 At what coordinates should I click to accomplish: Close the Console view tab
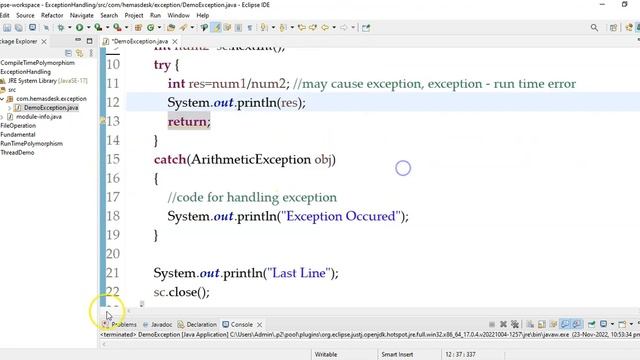coord(260,325)
